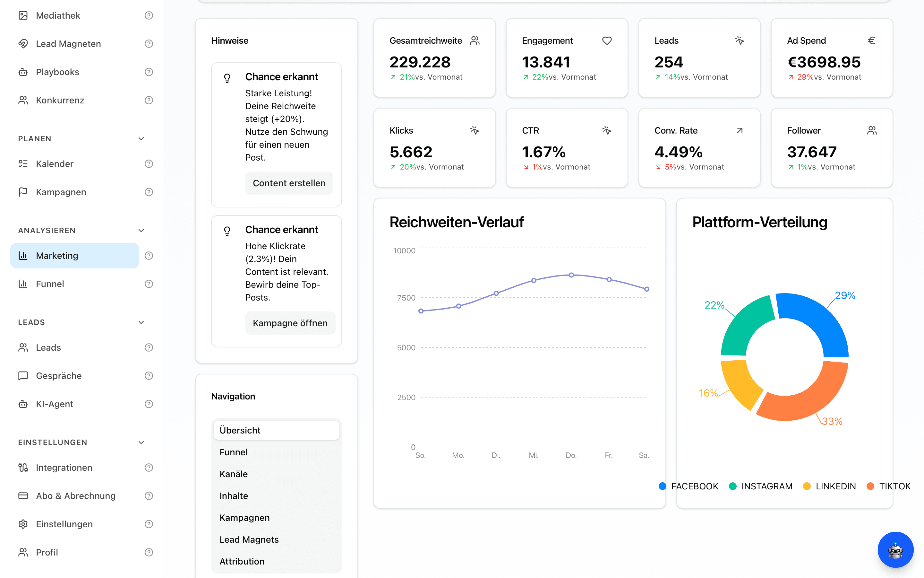
Task: Select Kampagnen in the Navigation panel
Action: (x=277, y=518)
